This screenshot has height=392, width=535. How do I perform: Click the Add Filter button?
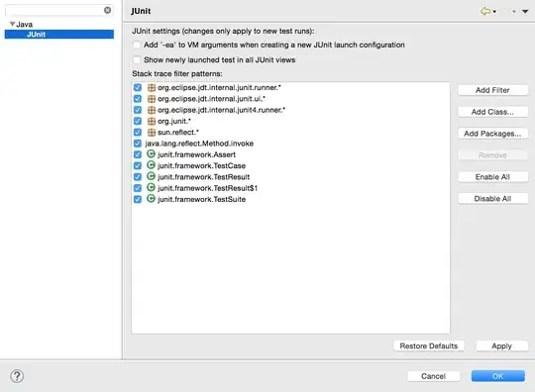(492, 90)
